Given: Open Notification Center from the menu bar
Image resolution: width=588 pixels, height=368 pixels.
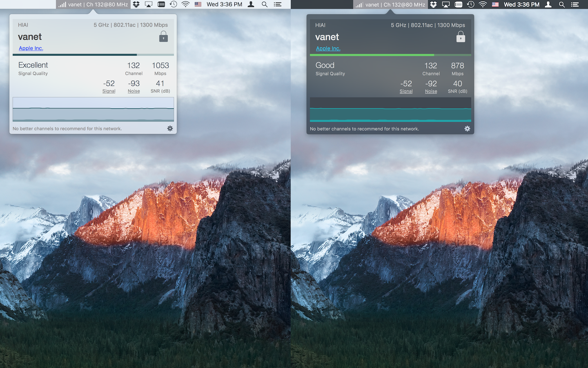Looking at the screenshot, I should [x=278, y=4].
